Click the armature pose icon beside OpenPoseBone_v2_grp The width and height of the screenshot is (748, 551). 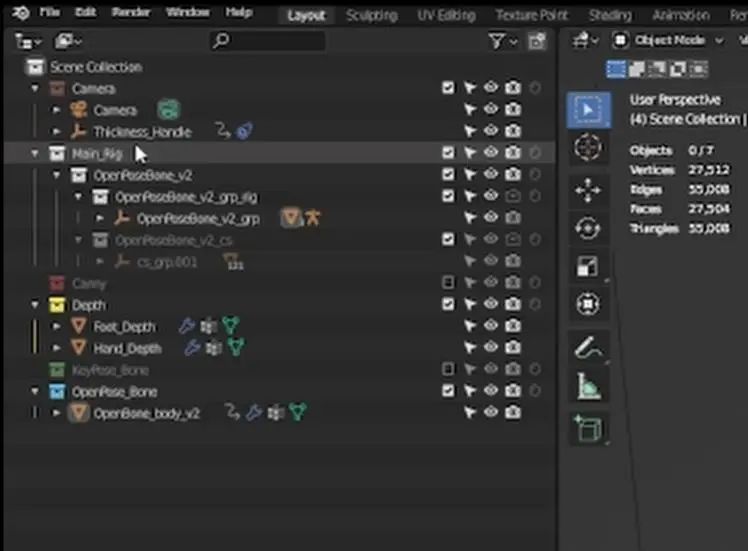tap(312, 218)
